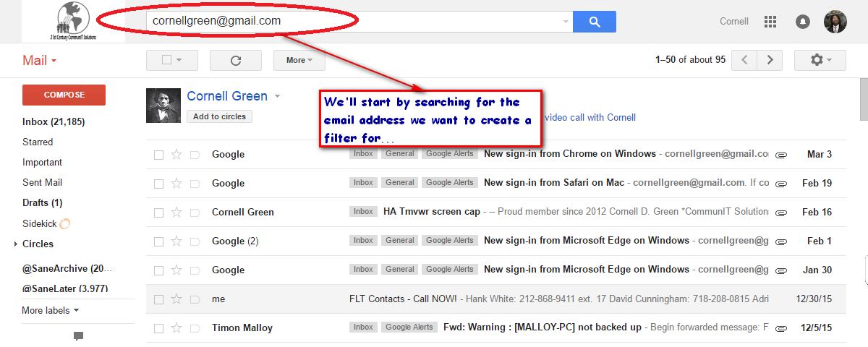Image resolution: width=868 pixels, height=347 pixels.
Task: Go to newer messages arrow
Action: tap(744, 60)
